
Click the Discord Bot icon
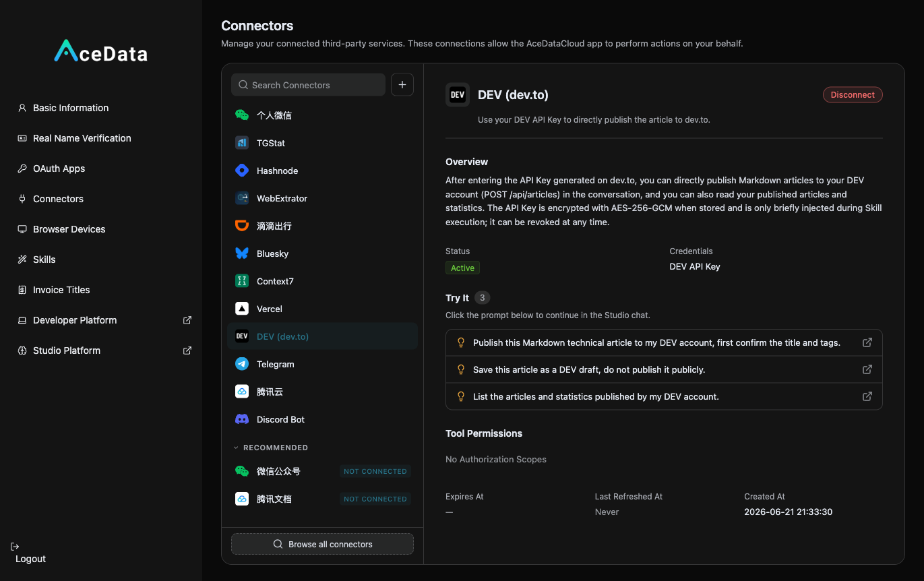pyautogui.click(x=242, y=419)
